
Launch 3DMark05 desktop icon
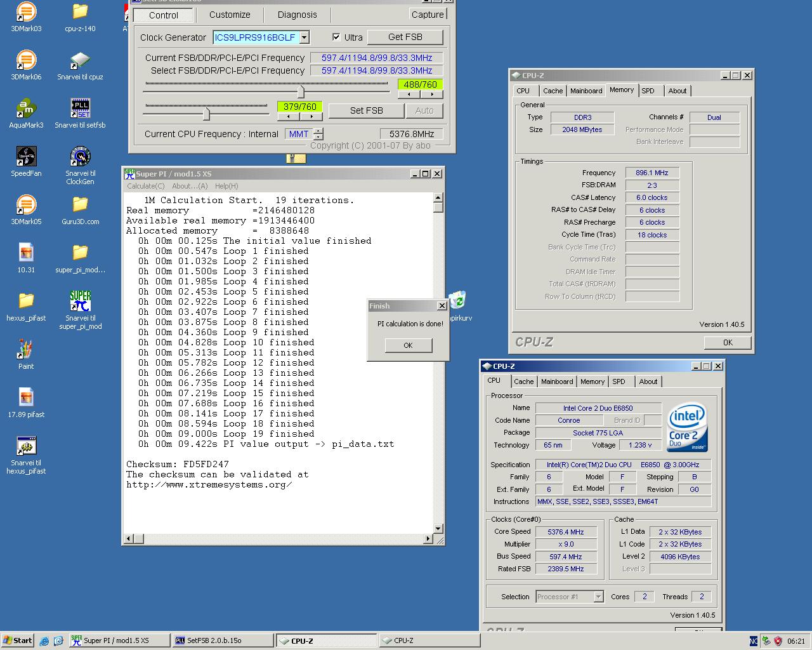tap(26, 210)
